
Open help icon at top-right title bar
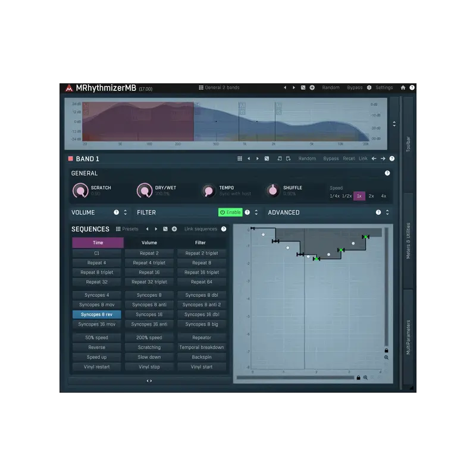(x=412, y=87)
